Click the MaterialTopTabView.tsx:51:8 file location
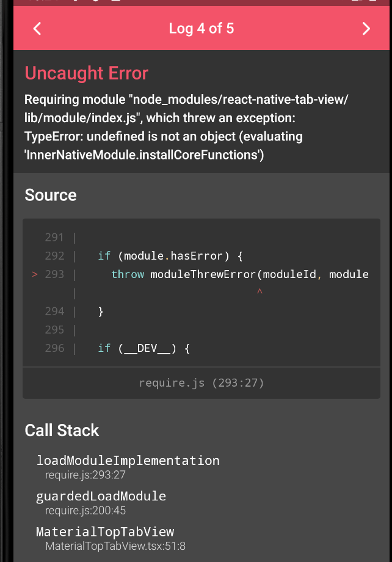Viewport: 392px width, 562px height. 115,546
